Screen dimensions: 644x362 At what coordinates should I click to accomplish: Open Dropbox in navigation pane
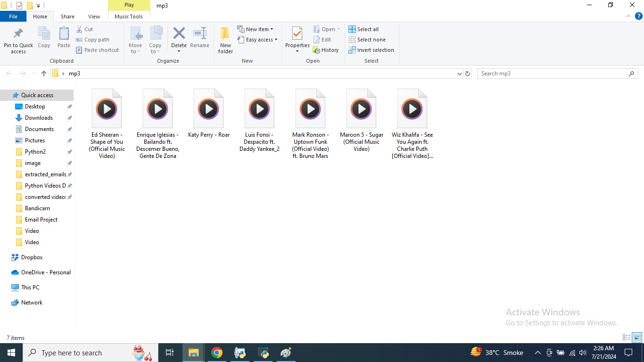(32, 257)
